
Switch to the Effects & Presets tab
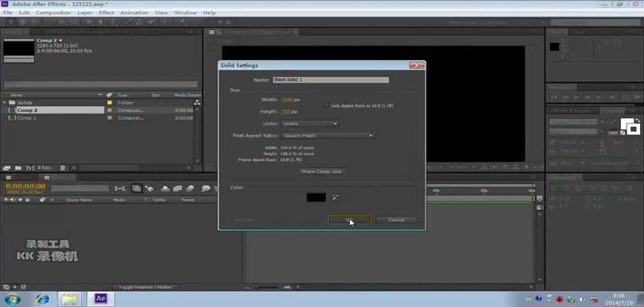click(571, 111)
